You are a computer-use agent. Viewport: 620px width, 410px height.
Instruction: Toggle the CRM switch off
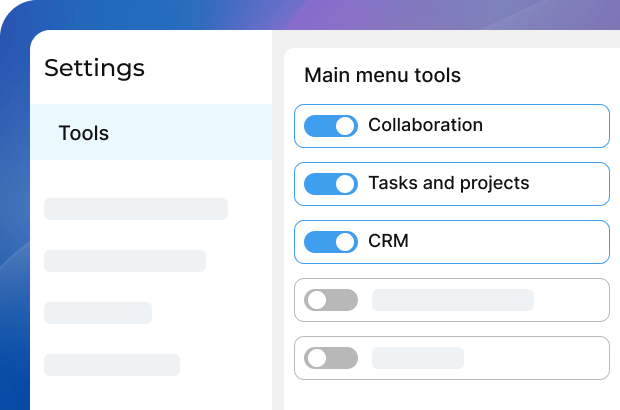coord(330,242)
